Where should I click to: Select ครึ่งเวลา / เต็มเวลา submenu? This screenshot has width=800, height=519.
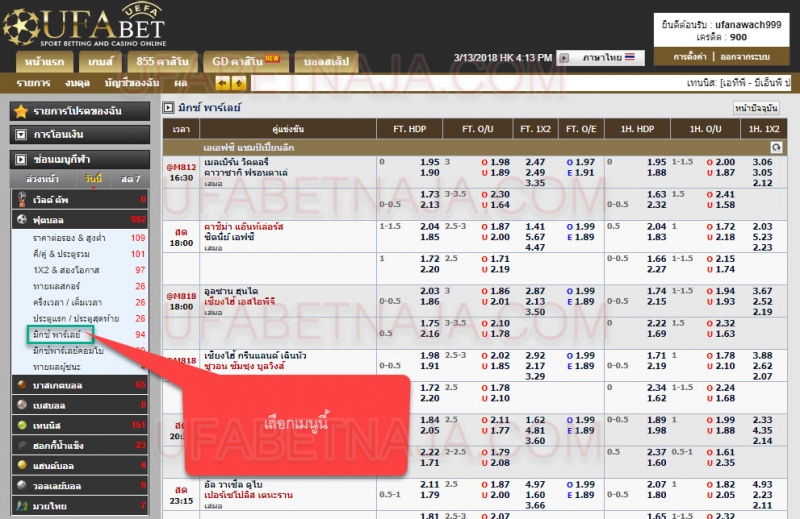pyautogui.click(x=67, y=302)
